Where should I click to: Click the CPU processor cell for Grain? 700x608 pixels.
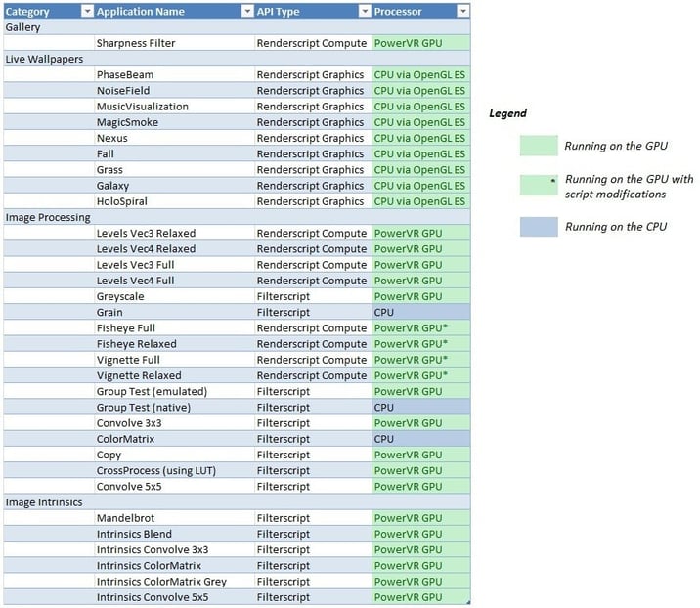click(x=421, y=313)
